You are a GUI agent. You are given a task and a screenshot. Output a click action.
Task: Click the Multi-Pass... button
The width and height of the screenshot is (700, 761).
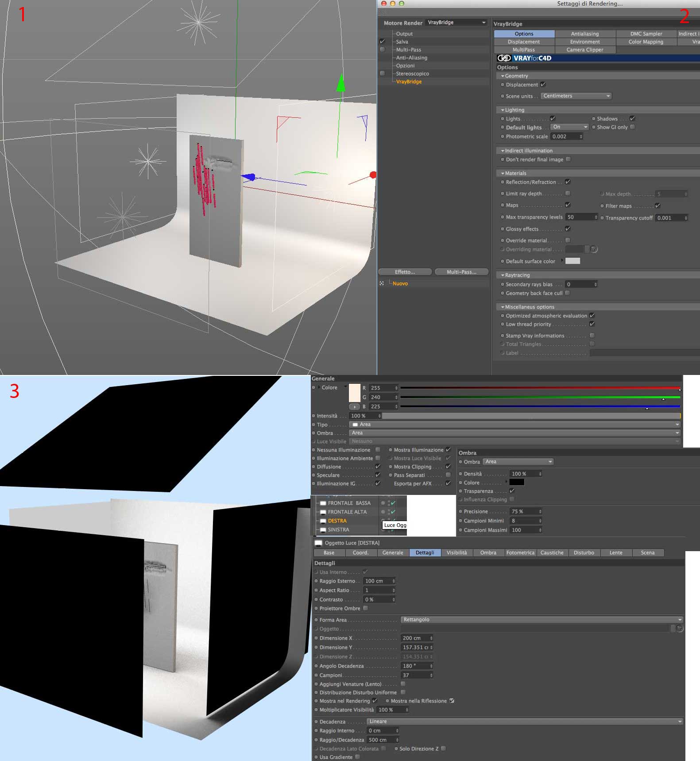click(461, 272)
